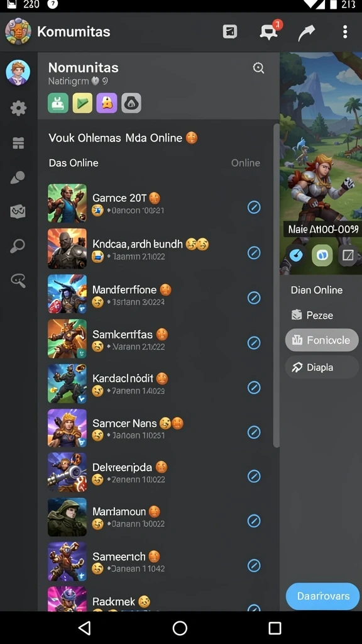The image size is (362, 644).
Task: Tap the green robot badge icon
Action: click(58, 103)
